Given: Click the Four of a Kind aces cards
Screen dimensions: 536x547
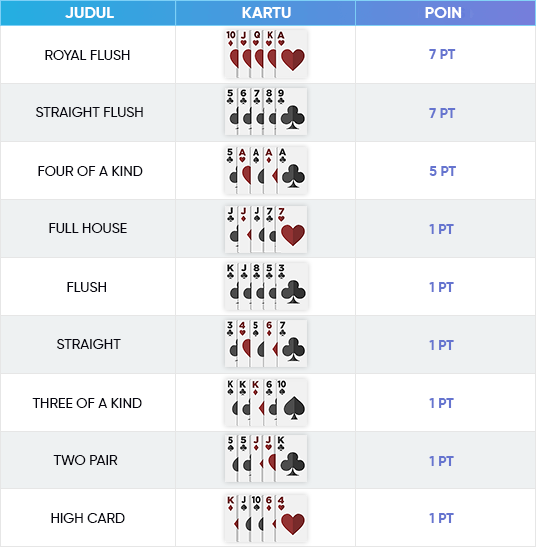Looking at the screenshot, I should click(266, 170).
